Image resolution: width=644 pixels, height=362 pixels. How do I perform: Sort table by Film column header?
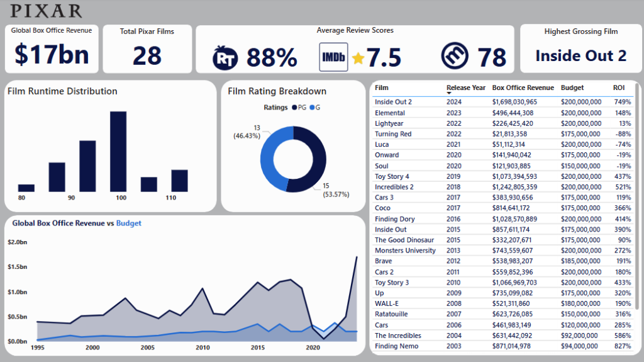[382, 88]
